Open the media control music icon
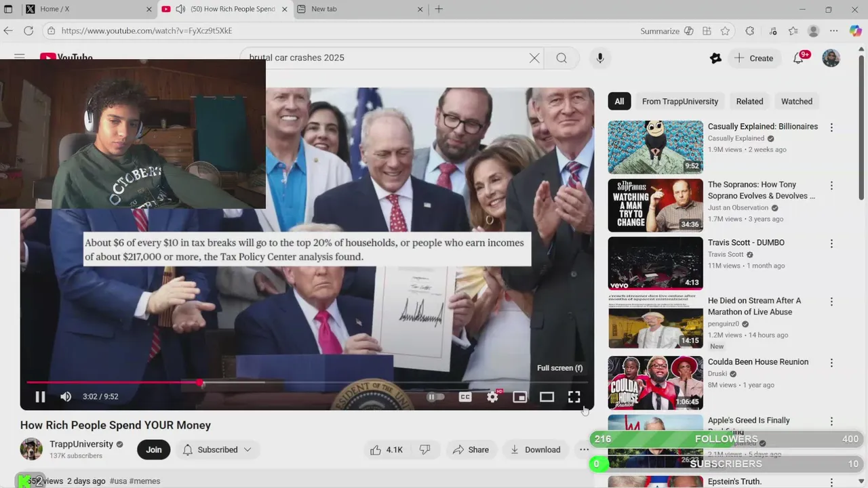Viewport: 868px width, 488px height. (773, 31)
